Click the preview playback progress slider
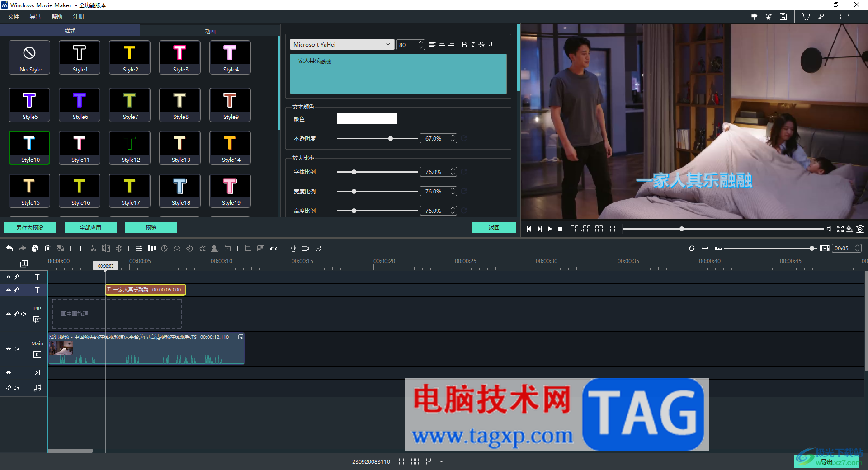This screenshot has width=868, height=470. [x=723, y=229]
